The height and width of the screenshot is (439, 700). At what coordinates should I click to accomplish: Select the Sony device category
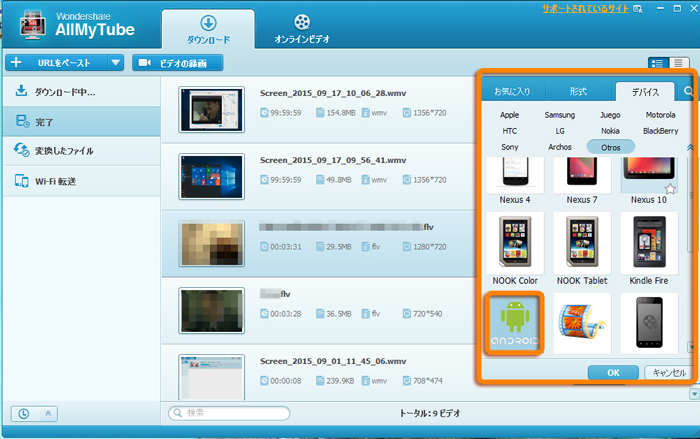509,147
